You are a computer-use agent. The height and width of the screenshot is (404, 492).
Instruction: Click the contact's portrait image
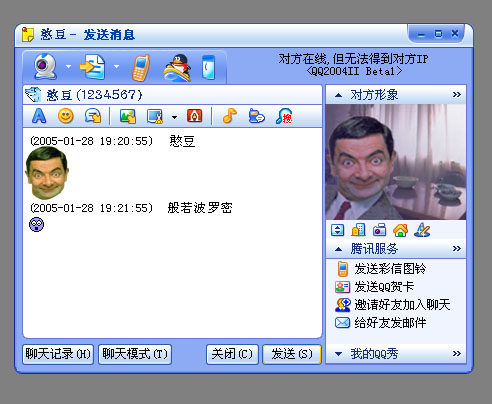tap(396, 162)
